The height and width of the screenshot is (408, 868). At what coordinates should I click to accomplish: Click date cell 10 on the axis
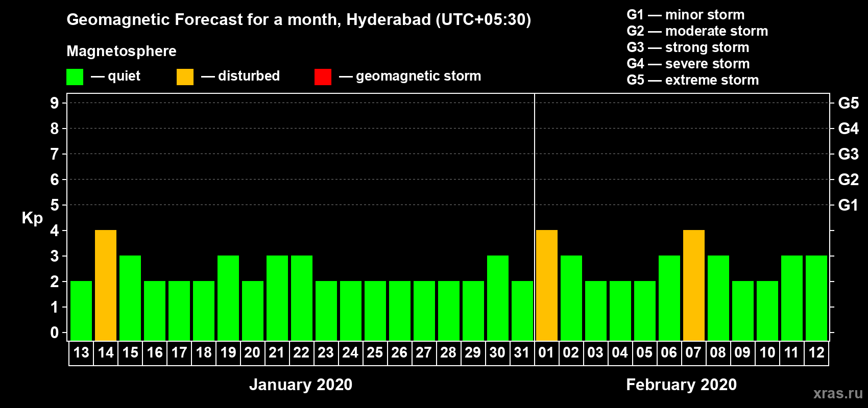pos(767,353)
